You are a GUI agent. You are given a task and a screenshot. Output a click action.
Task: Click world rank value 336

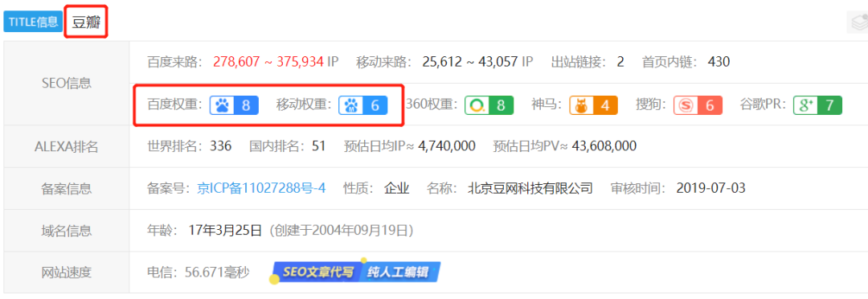[x=221, y=146]
